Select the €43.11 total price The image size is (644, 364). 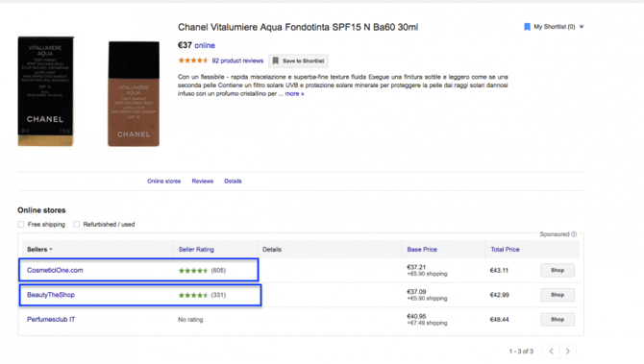pyautogui.click(x=499, y=271)
